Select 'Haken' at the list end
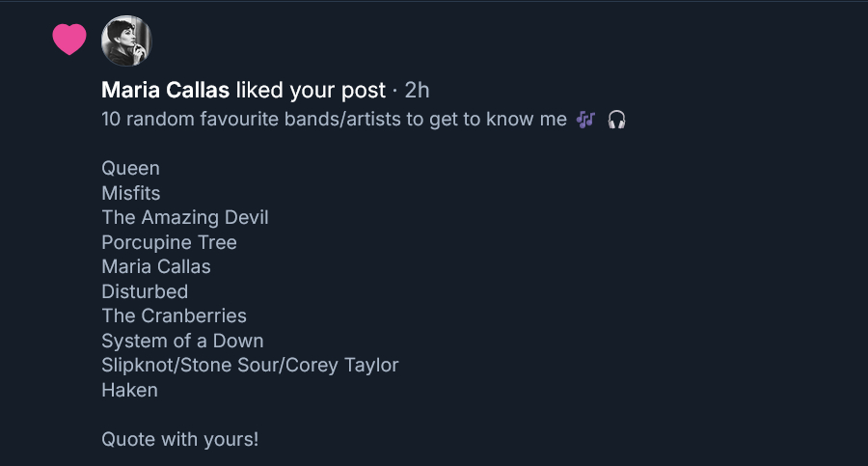This screenshot has width=868, height=466. tap(129, 390)
